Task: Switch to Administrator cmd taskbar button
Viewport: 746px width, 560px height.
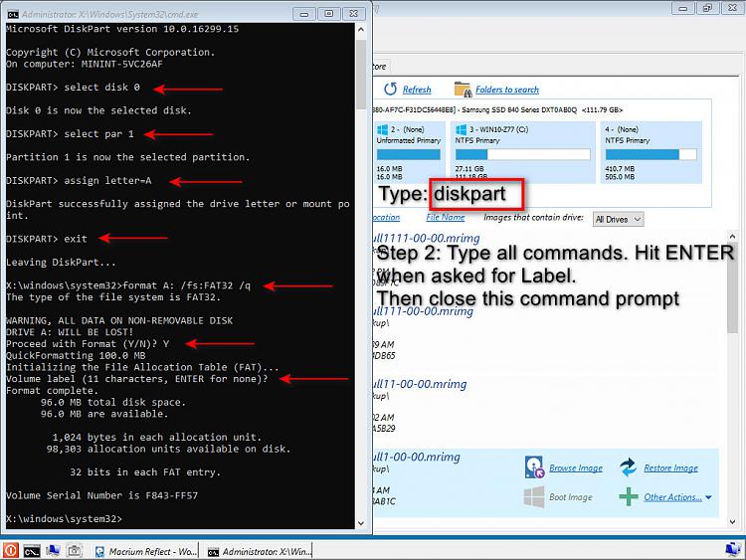Action: pos(260,551)
